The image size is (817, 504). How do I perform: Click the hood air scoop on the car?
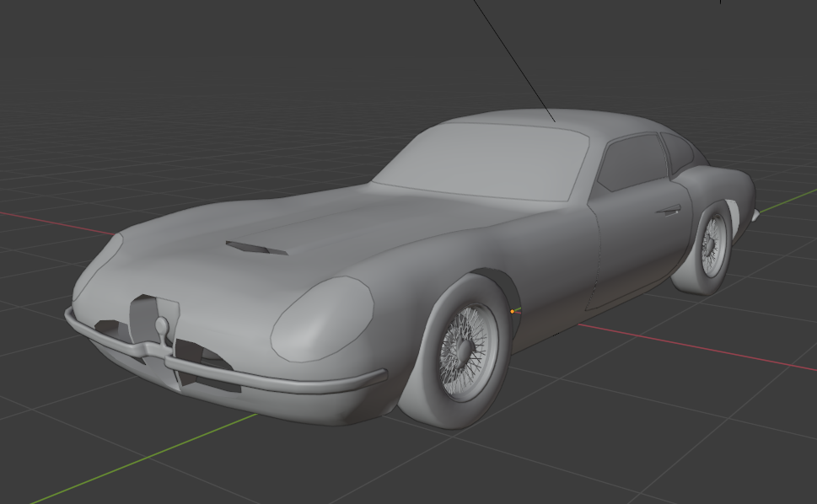click(x=256, y=247)
